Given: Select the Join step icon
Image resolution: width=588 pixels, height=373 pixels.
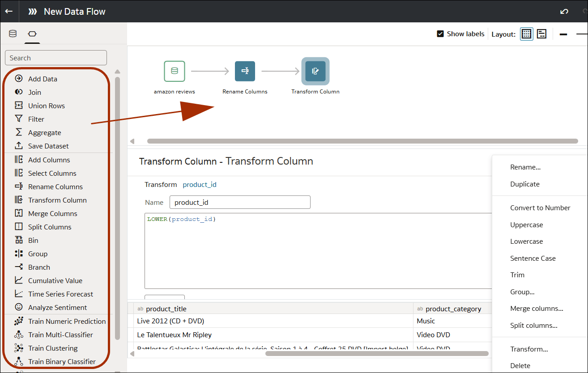Looking at the screenshot, I should pos(18,92).
